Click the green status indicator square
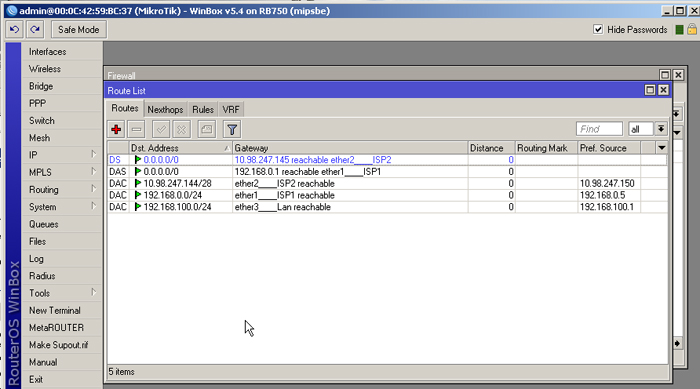Screen dimensions: 700x389 click(679, 30)
